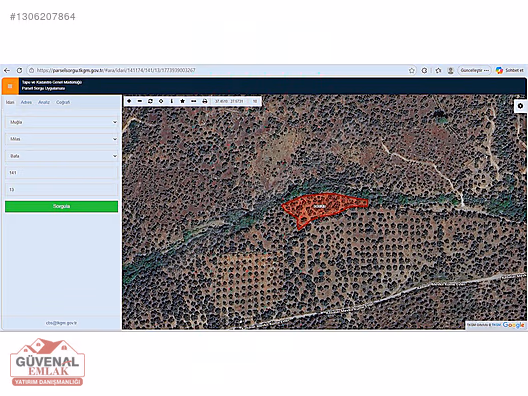528x396 pixels.
Task: Click the block number field 141
Action: coord(62,172)
